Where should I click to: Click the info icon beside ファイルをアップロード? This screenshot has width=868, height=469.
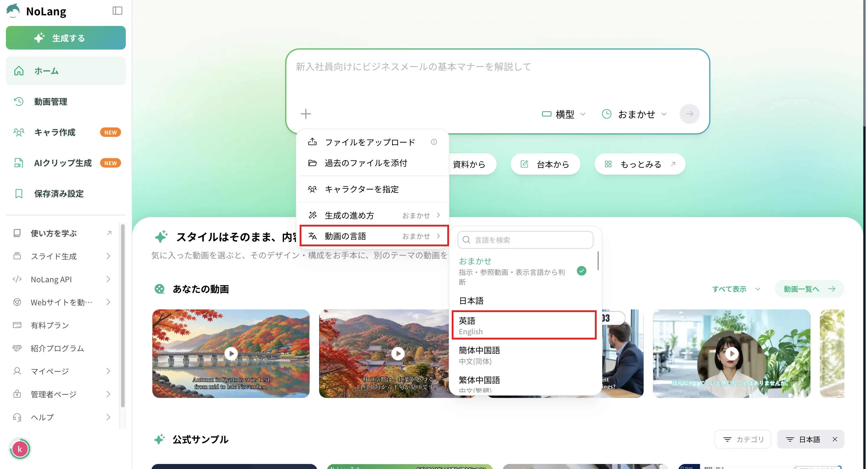click(x=435, y=142)
